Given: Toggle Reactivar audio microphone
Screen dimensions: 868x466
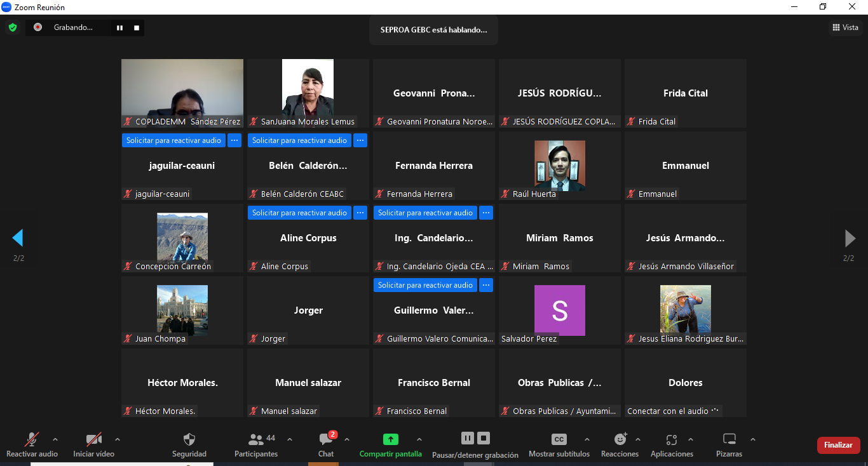Looking at the screenshot, I should tap(32, 439).
